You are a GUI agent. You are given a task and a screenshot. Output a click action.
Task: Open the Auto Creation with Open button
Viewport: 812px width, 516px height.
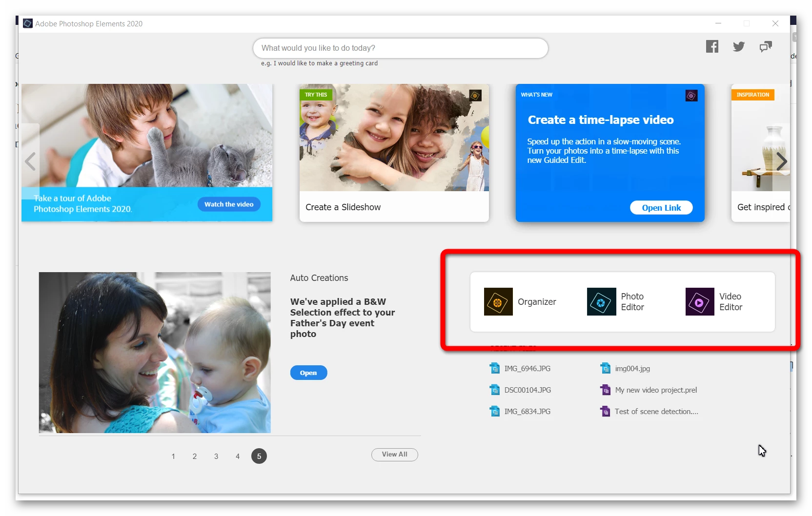click(x=308, y=373)
